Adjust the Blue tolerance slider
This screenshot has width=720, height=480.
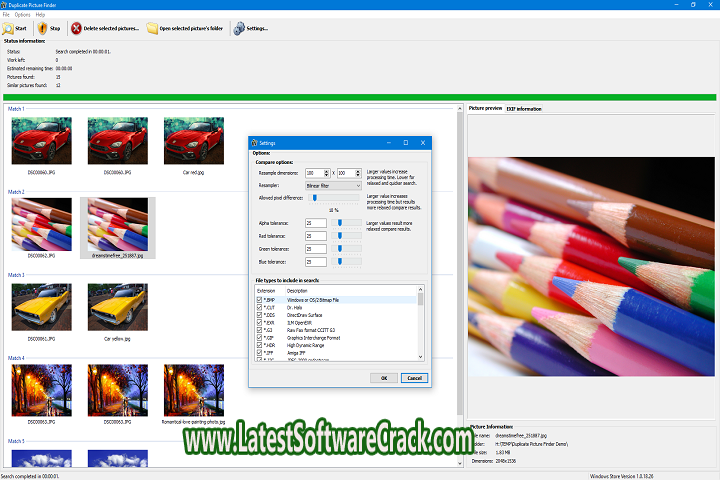[340, 261]
